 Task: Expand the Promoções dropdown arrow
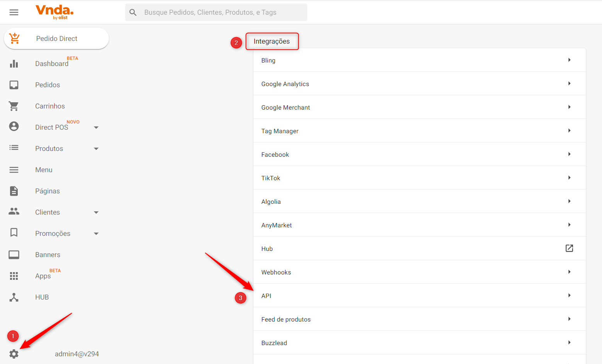[96, 234]
